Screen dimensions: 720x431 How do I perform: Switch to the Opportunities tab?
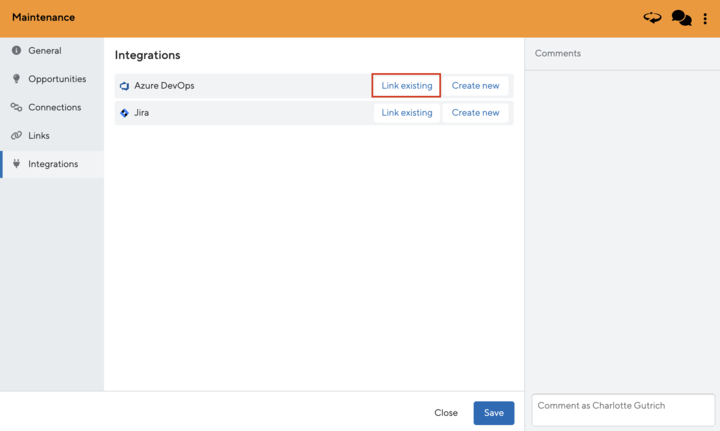57,79
